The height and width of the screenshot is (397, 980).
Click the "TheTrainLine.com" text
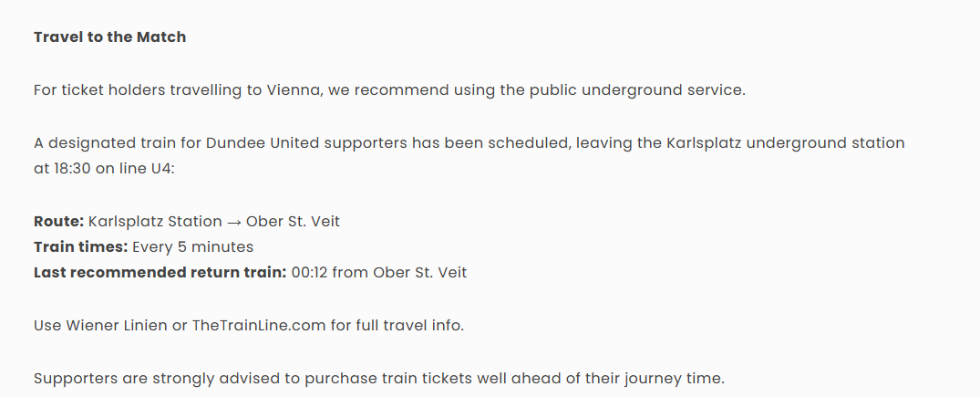click(x=259, y=326)
